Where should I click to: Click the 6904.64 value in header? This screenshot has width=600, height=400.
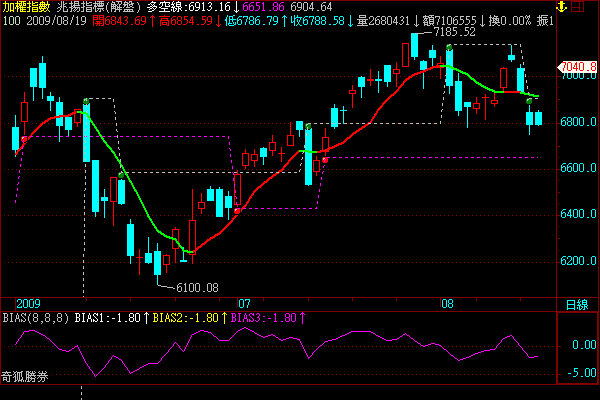(x=311, y=7)
